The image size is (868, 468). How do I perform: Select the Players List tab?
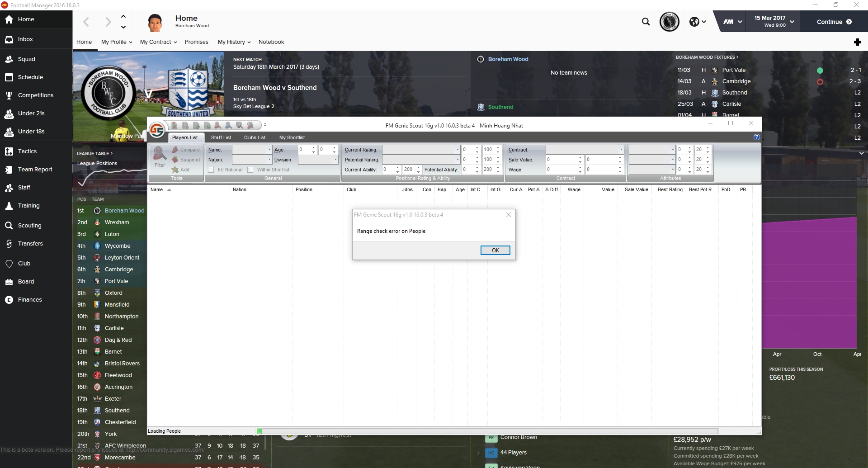tap(185, 137)
